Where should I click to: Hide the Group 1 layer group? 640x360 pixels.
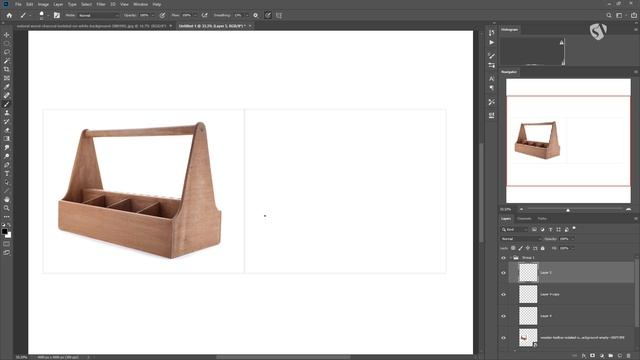(x=503, y=258)
